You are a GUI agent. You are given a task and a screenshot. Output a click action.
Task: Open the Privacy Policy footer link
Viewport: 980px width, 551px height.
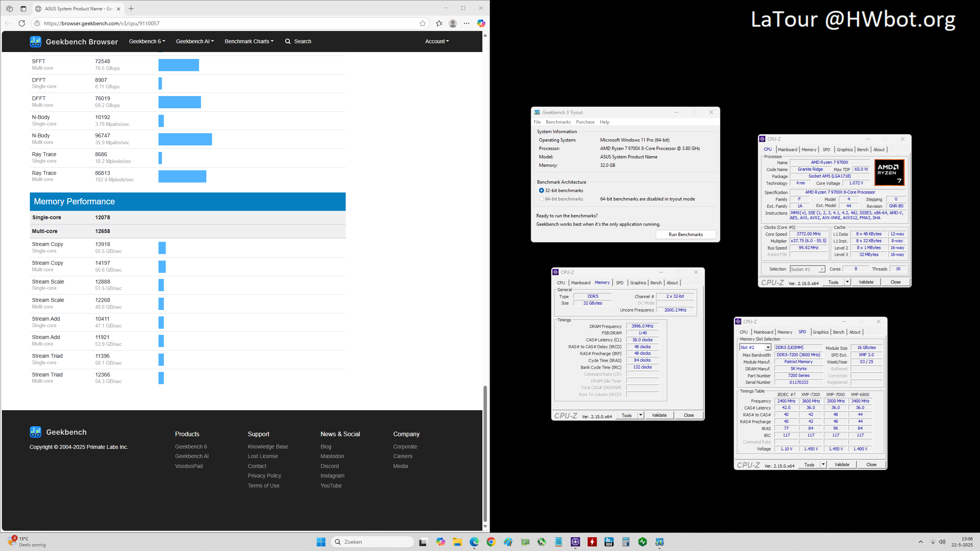264,476
